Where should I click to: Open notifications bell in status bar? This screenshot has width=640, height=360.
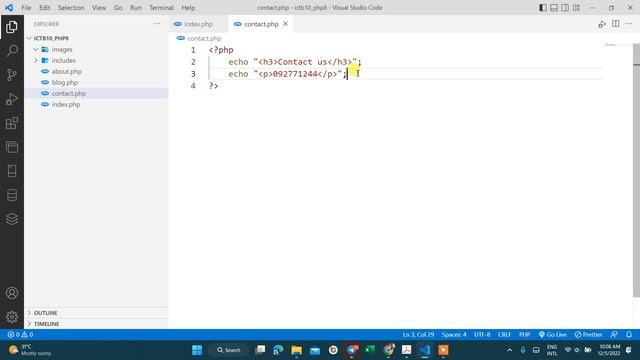pyautogui.click(x=629, y=334)
